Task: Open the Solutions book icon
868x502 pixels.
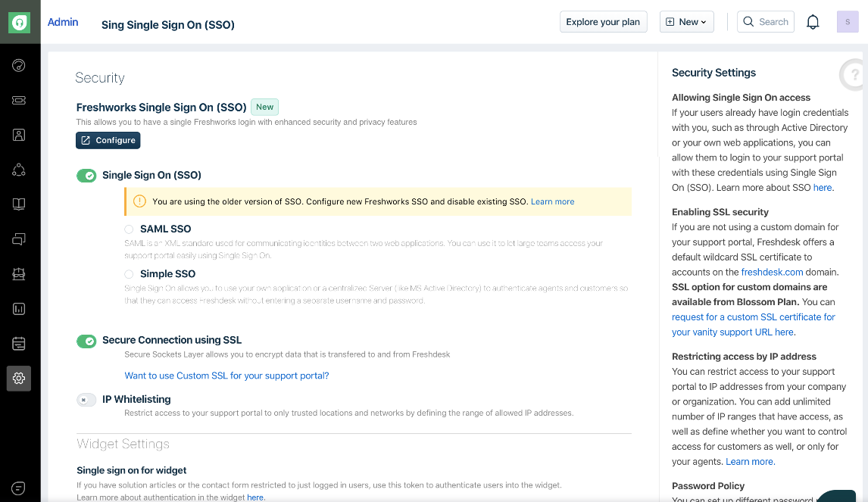Action: [19, 204]
